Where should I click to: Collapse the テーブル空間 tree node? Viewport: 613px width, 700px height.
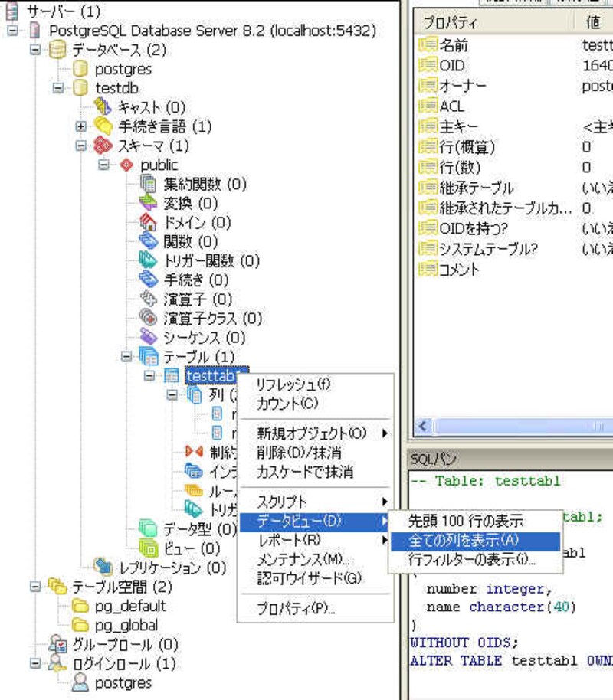pyautogui.click(x=34, y=587)
